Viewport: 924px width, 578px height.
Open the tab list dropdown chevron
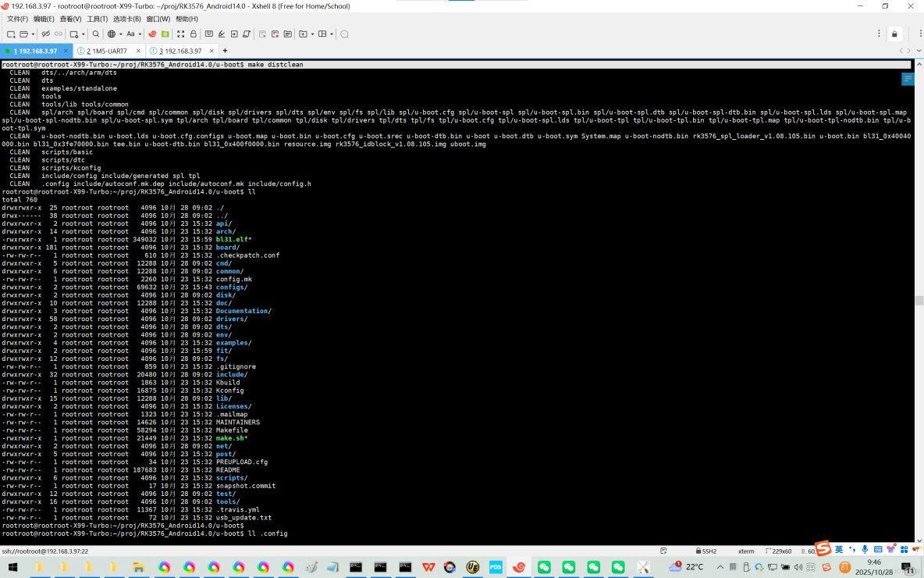pyautogui.click(x=919, y=51)
